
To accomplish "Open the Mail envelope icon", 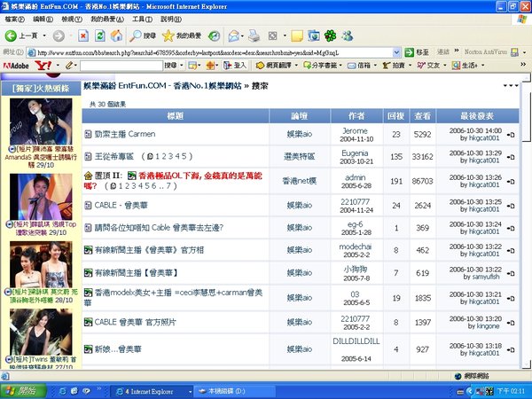I will (233, 35).
